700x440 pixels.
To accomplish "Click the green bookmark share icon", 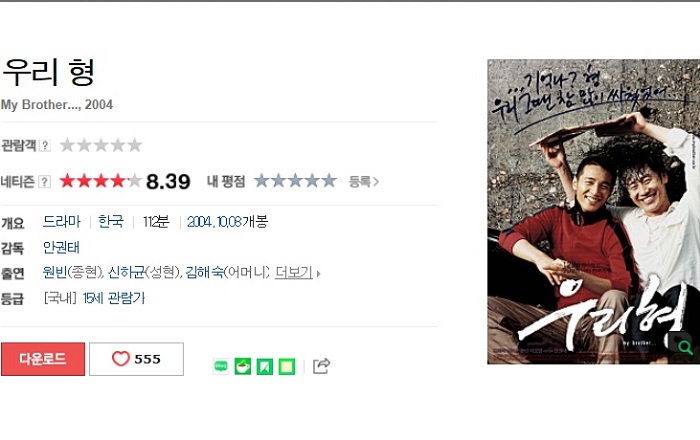I will [265, 366].
